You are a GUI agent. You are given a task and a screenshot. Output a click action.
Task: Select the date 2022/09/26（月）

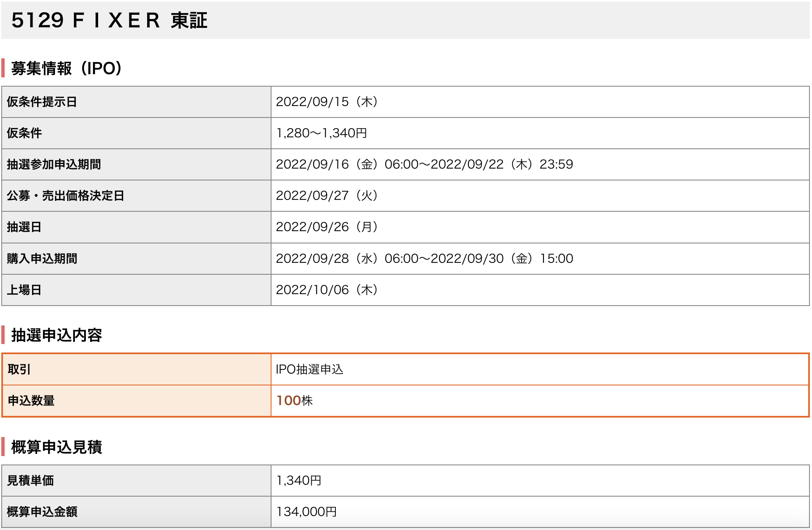327,227
